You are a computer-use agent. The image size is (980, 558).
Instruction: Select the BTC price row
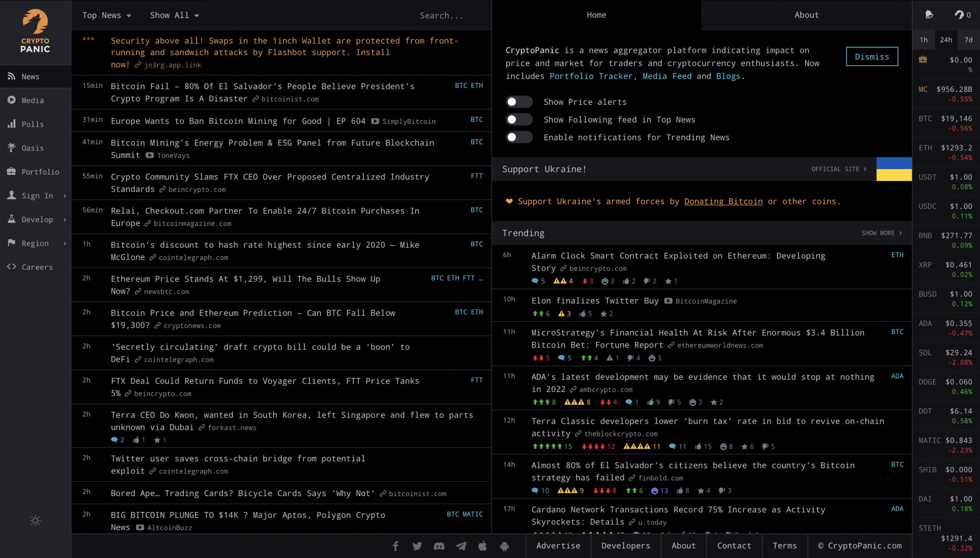(x=946, y=123)
